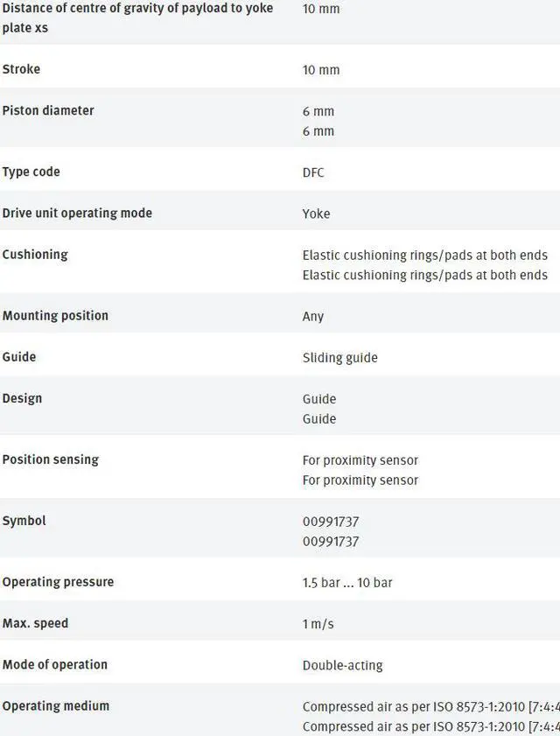Click the Operating medium label
Image resolution: width=560 pixels, height=736 pixels.
click(x=56, y=704)
